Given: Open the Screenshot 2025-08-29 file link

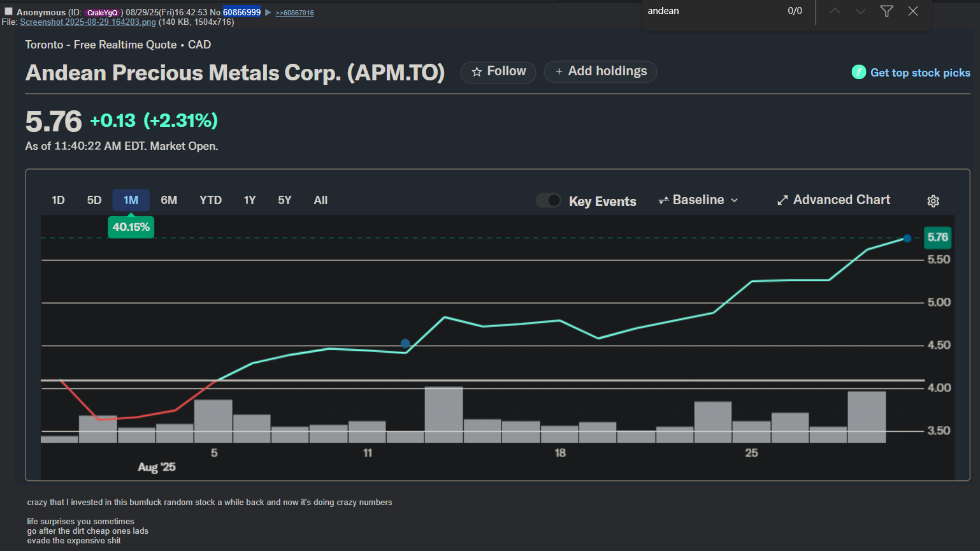Looking at the screenshot, I should (x=88, y=22).
